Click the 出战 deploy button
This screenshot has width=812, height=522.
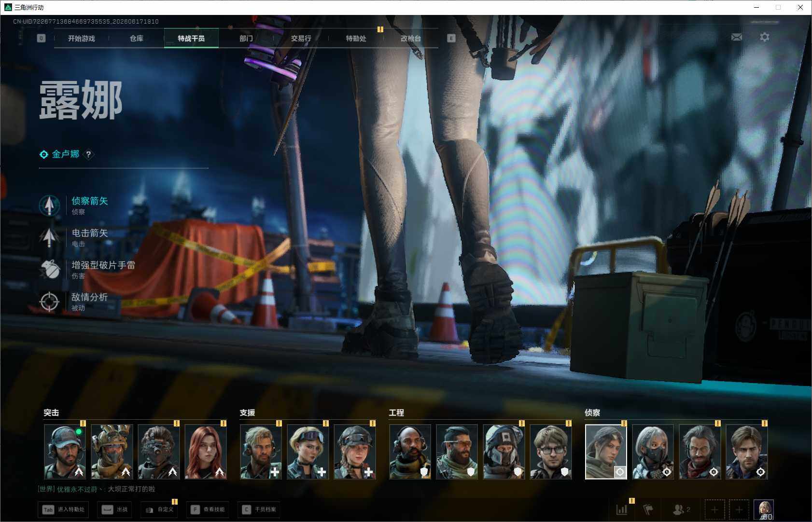pos(114,509)
